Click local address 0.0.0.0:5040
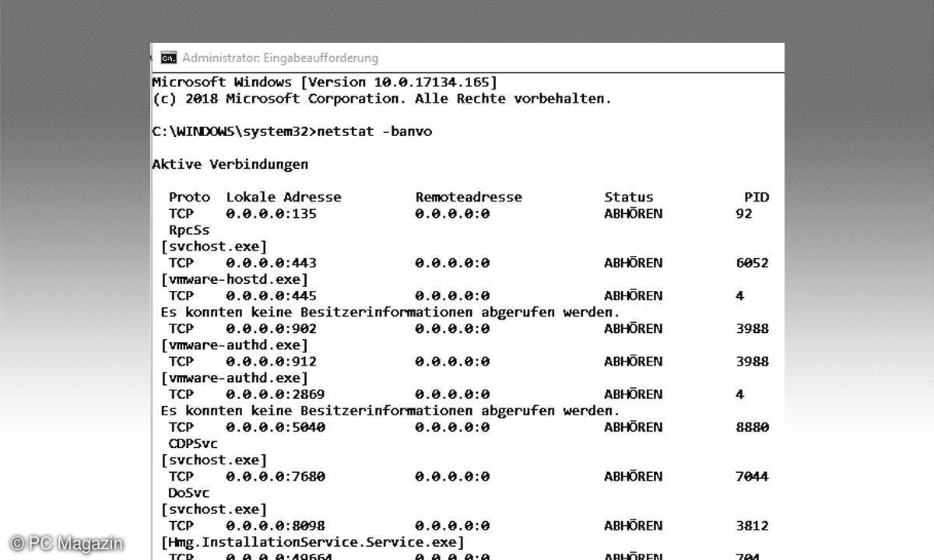The height and width of the screenshot is (560, 934). 276,427
